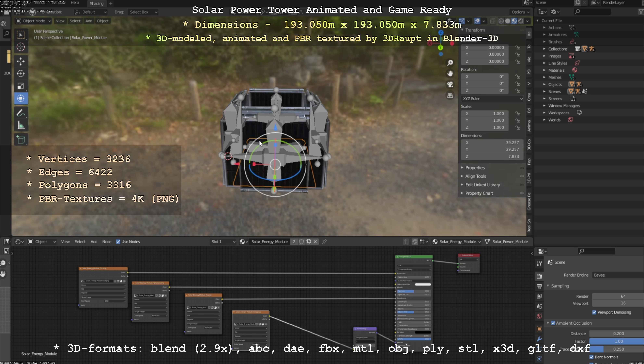Image resolution: width=644 pixels, height=364 pixels.
Task: Toggle camera view with the camera icon
Action: 450,85
